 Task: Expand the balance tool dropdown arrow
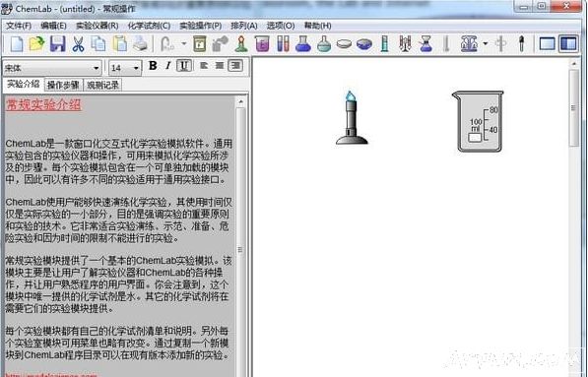[x=485, y=44]
